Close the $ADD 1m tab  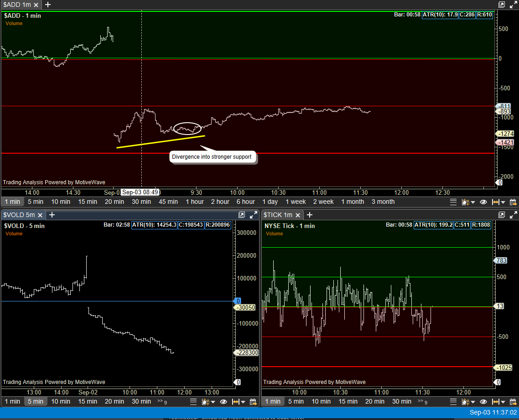[x=36, y=5]
